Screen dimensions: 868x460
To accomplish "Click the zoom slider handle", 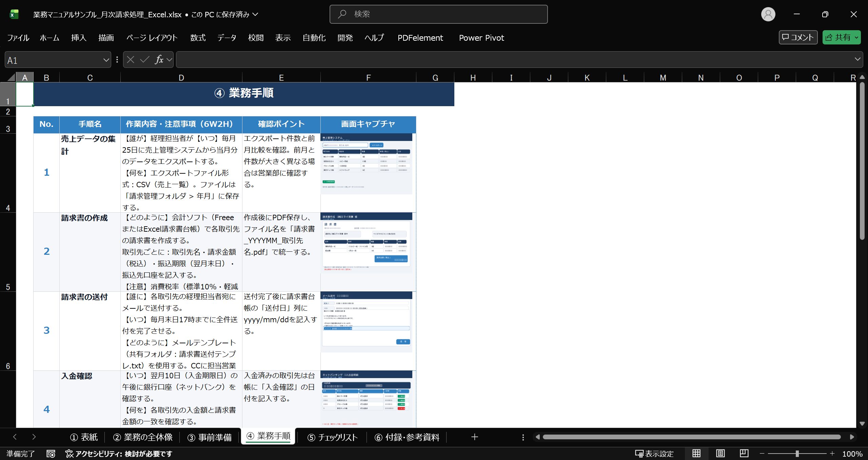I will click(x=797, y=454).
